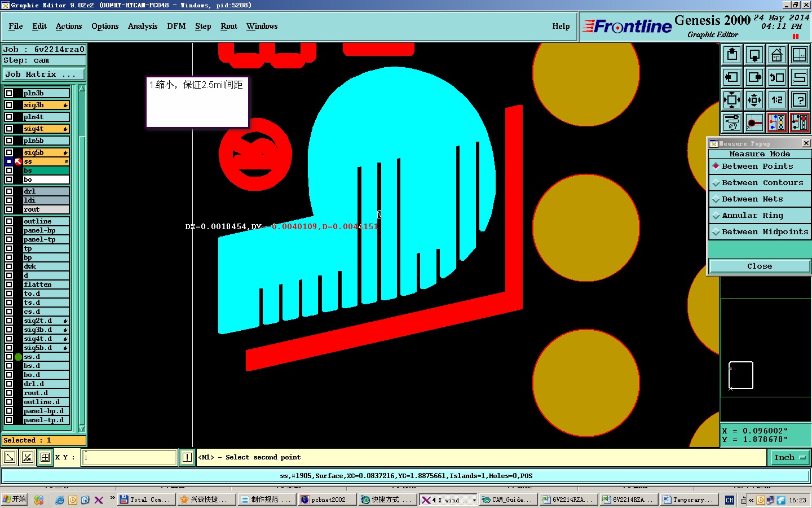
Task: Select the bs layer green color bar
Action: coord(46,170)
